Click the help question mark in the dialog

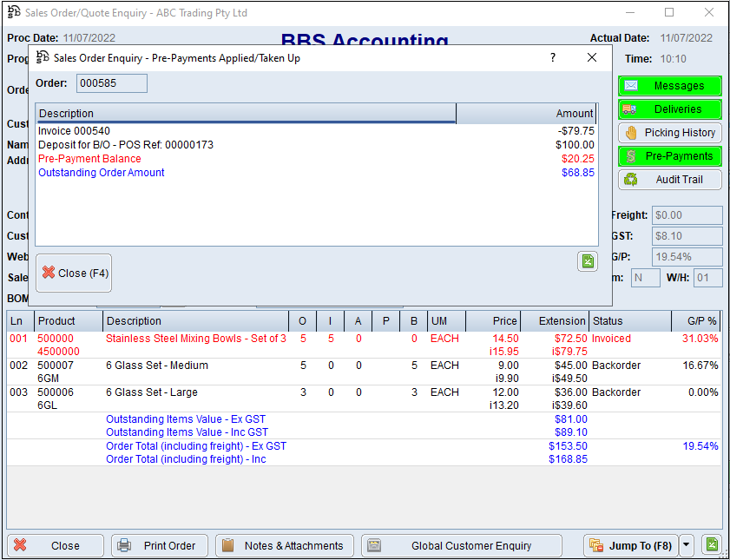(x=553, y=58)
